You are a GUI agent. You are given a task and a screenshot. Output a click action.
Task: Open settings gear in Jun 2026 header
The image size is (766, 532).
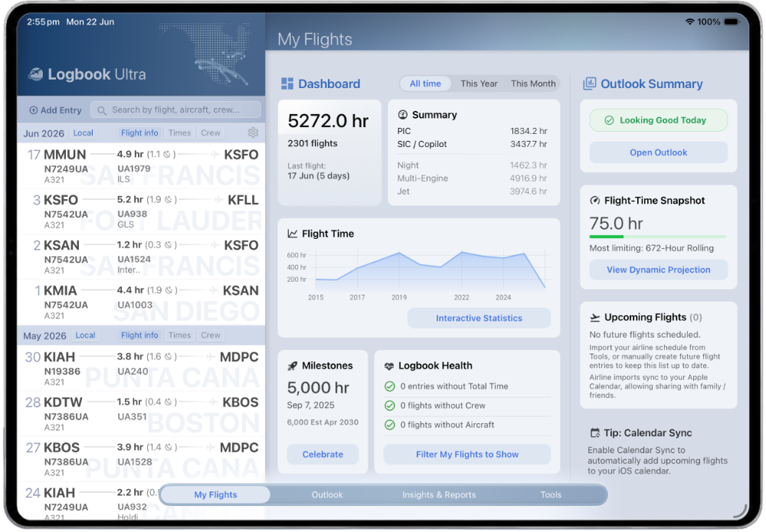[253, 132]
